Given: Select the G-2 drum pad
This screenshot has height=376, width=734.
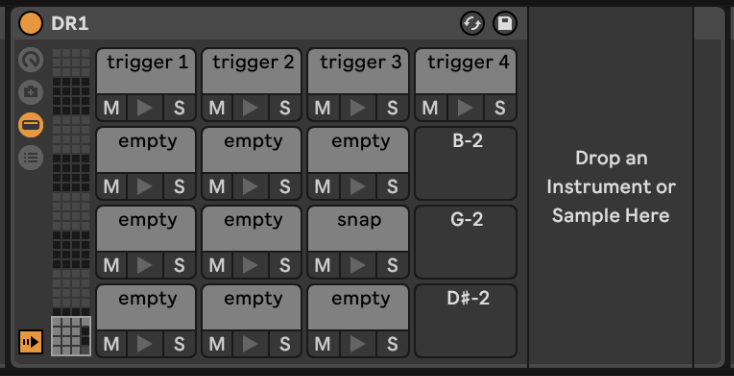Looking at the screenshot, I should (x=466, y=242).
